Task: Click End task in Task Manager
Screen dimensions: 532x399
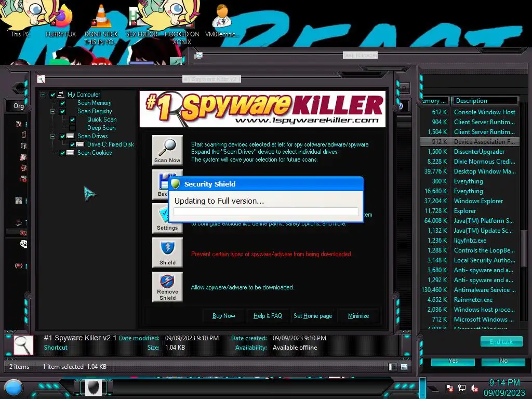Action: (501, 342)
